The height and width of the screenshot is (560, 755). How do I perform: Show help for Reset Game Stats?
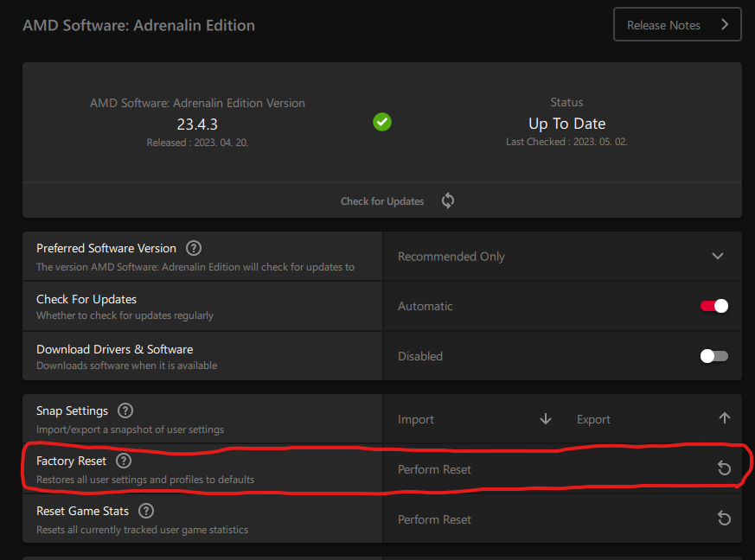(146, 511)
